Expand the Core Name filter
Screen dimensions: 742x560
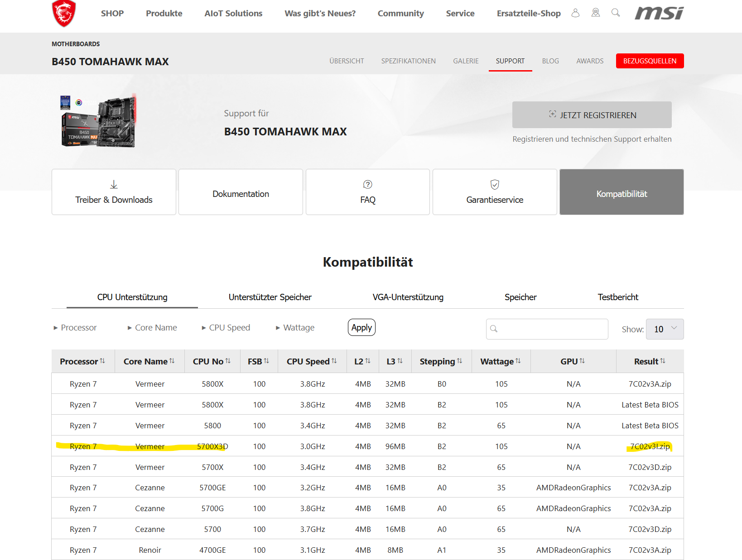coord(152,327)
